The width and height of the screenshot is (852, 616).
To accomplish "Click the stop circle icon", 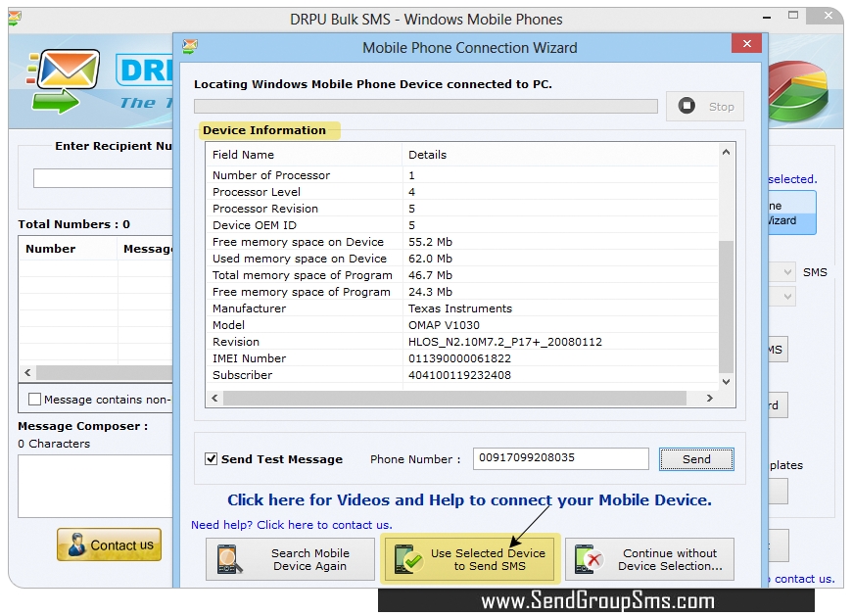I will (686, 106).
